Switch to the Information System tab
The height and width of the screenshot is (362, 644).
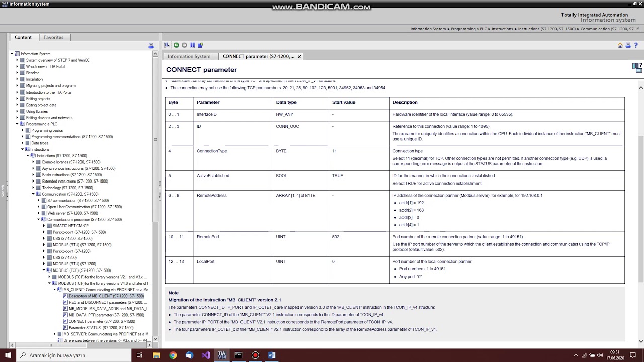point(189,56)
